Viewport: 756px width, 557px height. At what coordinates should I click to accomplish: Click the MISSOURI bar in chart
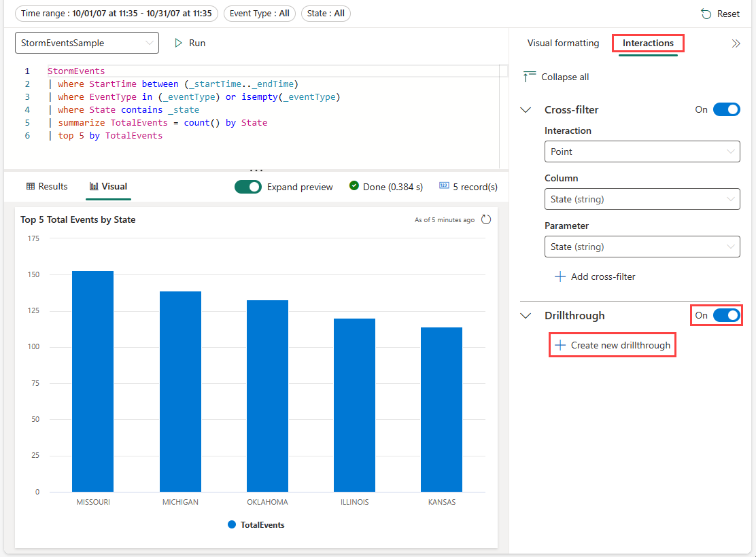point(93,380)
